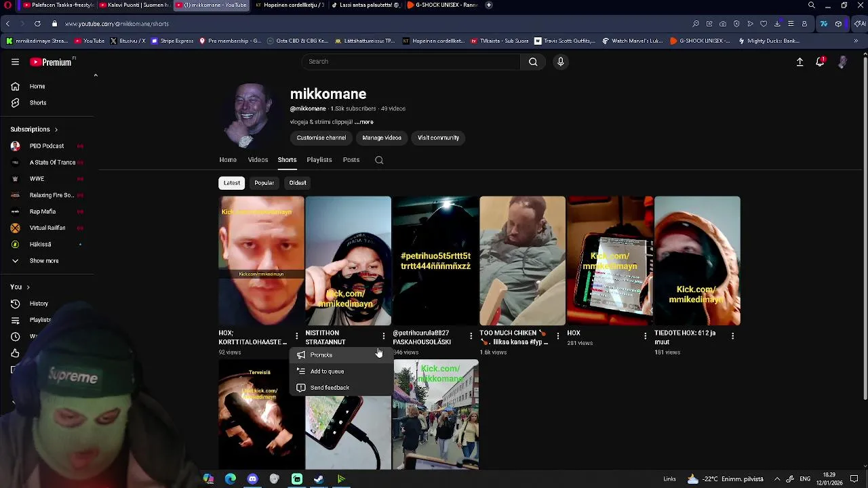This screenshot has height=488, width=868.
Task: Open the Create upload icon
Action: point(800,62)
